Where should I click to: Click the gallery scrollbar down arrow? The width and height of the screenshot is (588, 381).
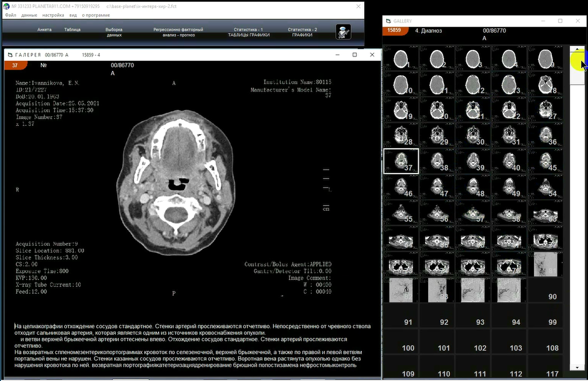[576, 367]
